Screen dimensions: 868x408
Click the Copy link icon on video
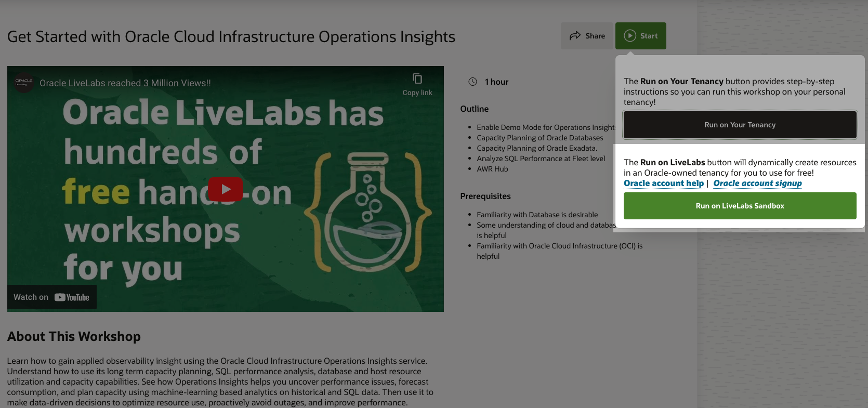coord(417,79)
